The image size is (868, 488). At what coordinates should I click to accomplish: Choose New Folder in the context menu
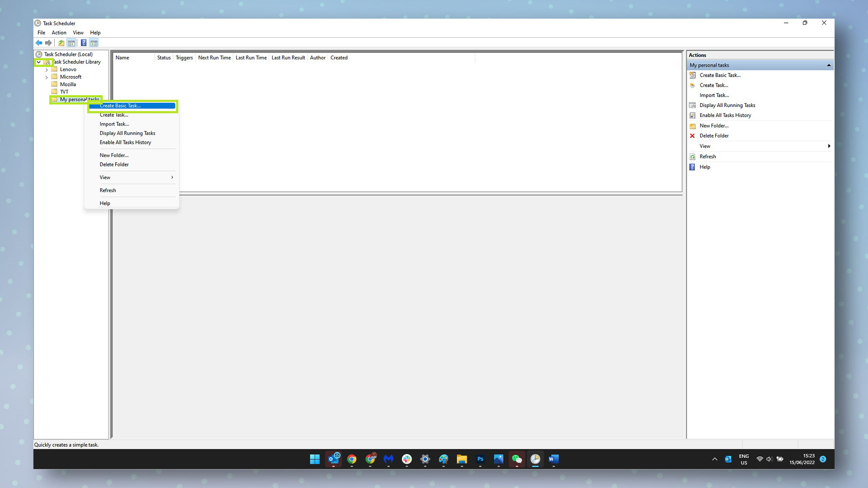coord(114,155)
